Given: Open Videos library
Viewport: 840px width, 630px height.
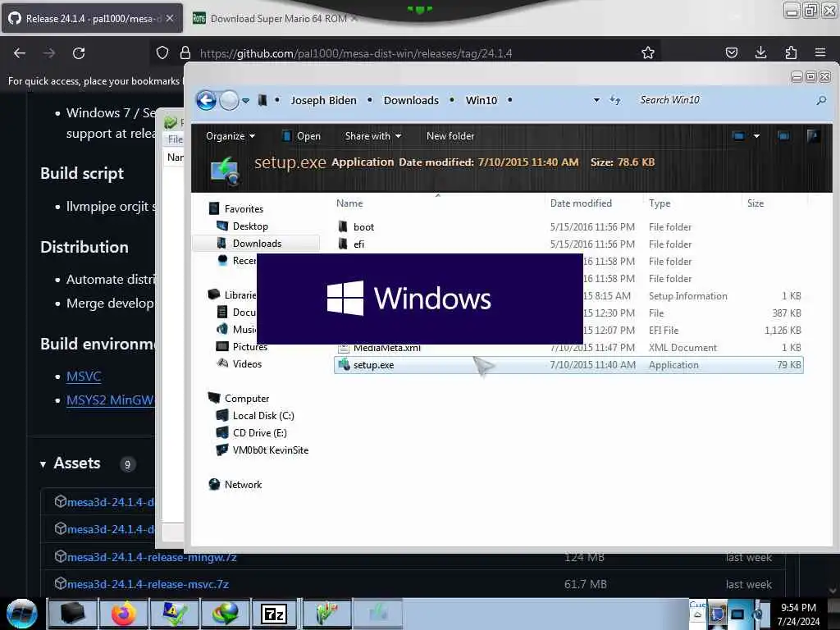Looking at the screenshot, I should pos(247,363).
